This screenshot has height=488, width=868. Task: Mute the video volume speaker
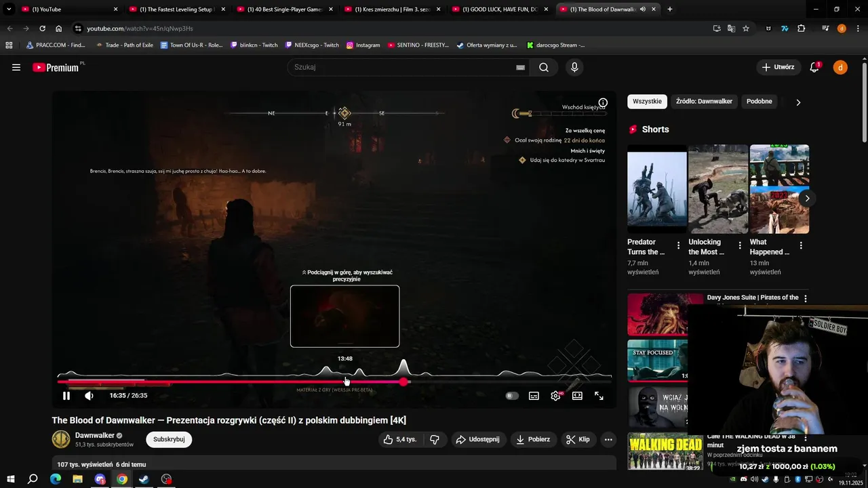pos(89,396)
